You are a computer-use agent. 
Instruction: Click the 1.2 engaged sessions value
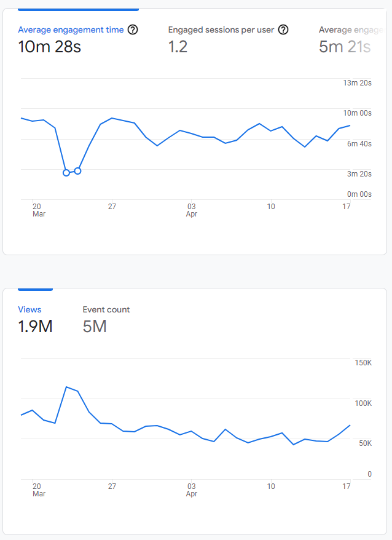[x=178, y=47]
